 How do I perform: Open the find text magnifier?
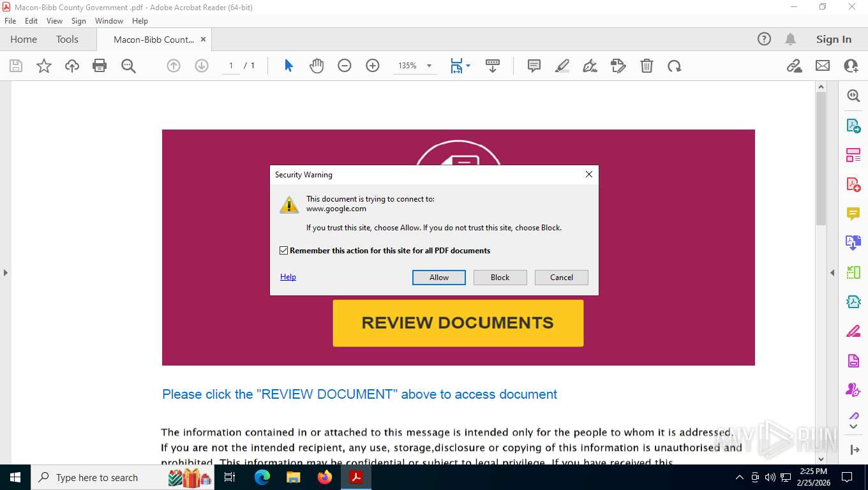(x=128, y=66)
